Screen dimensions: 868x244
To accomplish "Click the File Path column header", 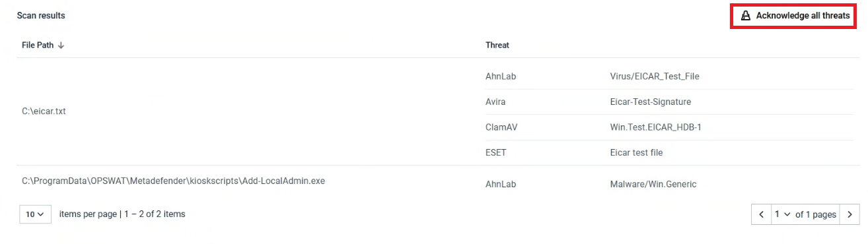I will click(38, 45).
